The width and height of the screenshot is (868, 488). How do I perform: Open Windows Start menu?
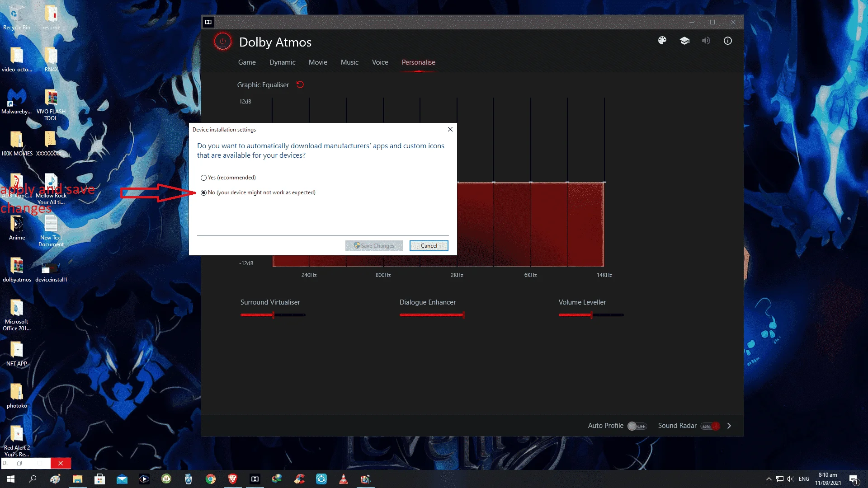(x=11, y=479)
